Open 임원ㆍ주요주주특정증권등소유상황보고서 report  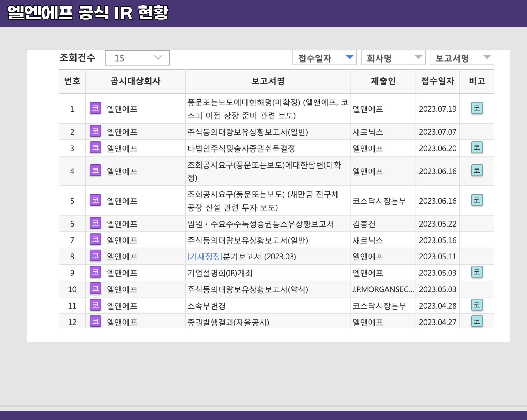coord(261,224)
